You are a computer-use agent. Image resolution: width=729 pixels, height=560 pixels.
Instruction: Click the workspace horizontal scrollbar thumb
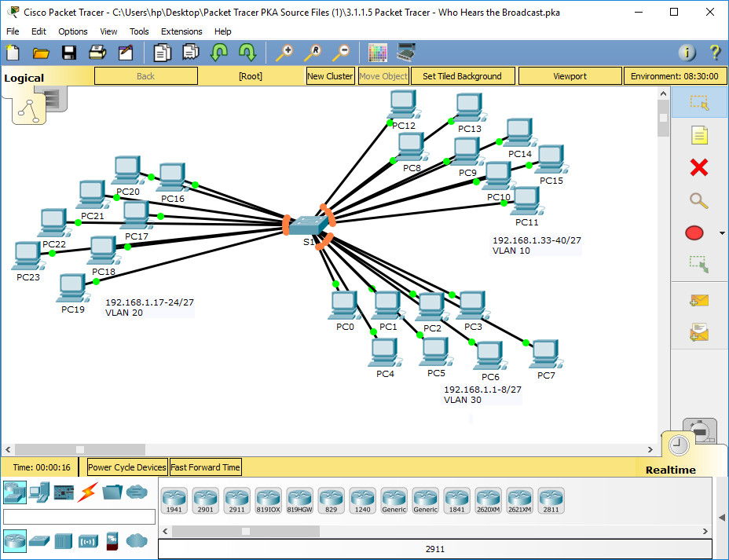[x=80, y=449]
